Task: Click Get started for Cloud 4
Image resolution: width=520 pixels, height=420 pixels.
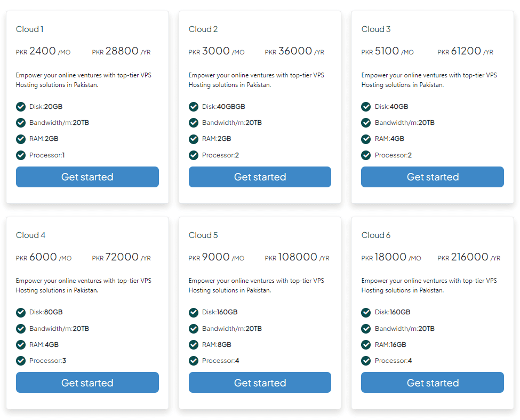Action: pos(87,383)
